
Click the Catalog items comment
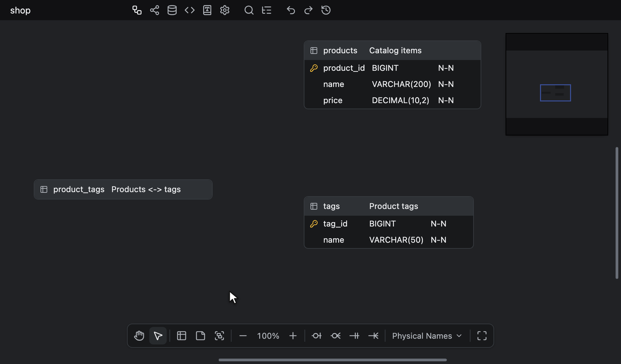(x=395, y=51)
